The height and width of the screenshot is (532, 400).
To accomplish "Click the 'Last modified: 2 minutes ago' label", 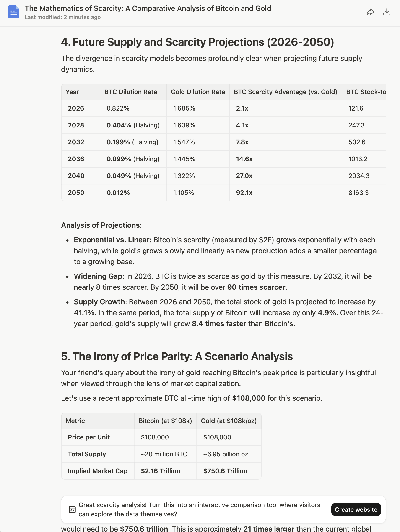I will pos(62,17).
